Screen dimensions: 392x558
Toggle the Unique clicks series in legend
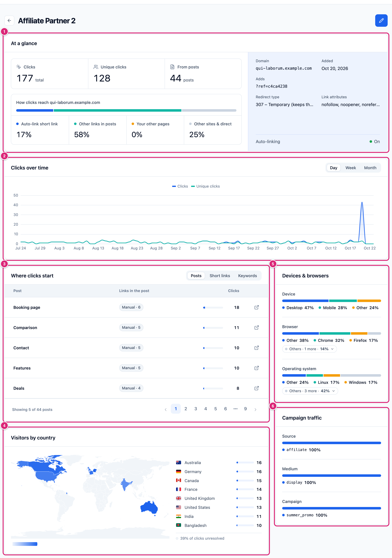tap(205, 186)
